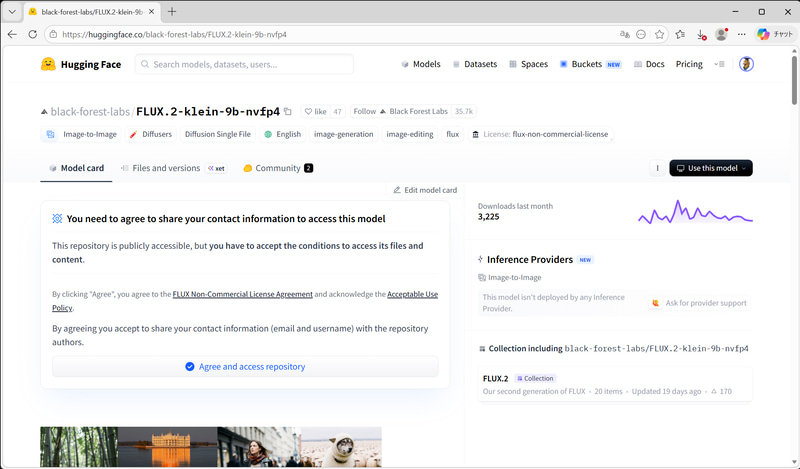Open the Copilot icon in browser toolbar
This screenshot has height=469, width=800.
click(x=764, y=34)
